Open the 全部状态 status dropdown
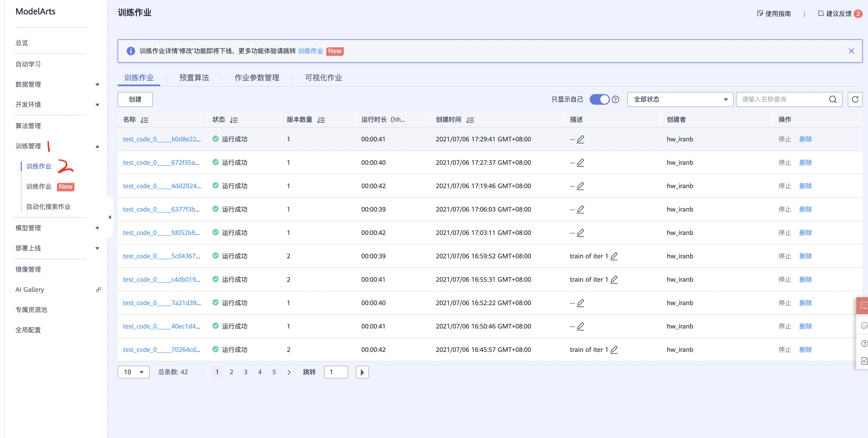Image resolution: width=868 pixels, height=438 pixels. (x=680, y=99)
